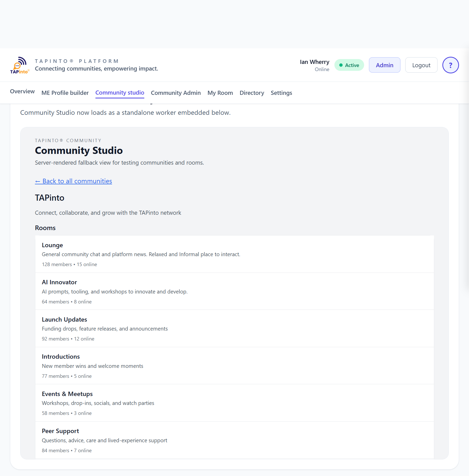Go to My Room
This screenshot has height=476, width=469.
coord(220,93)
